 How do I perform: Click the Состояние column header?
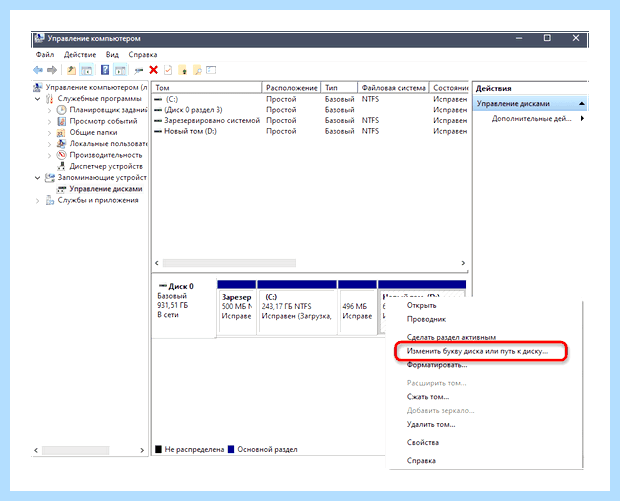coord(449,88)
